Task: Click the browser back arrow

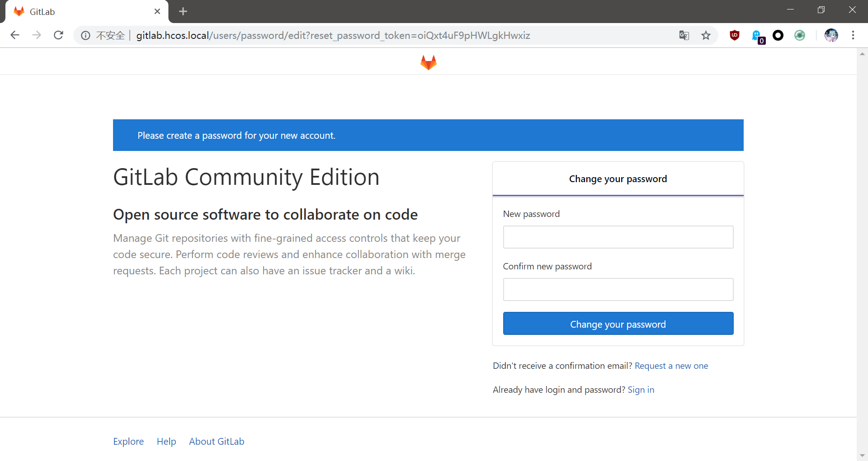Action: pyautogui.click(x=15, y=35)
